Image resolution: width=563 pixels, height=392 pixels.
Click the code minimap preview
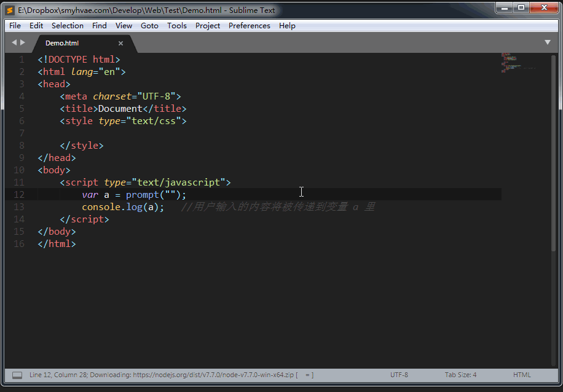click(x=519, y=63)
